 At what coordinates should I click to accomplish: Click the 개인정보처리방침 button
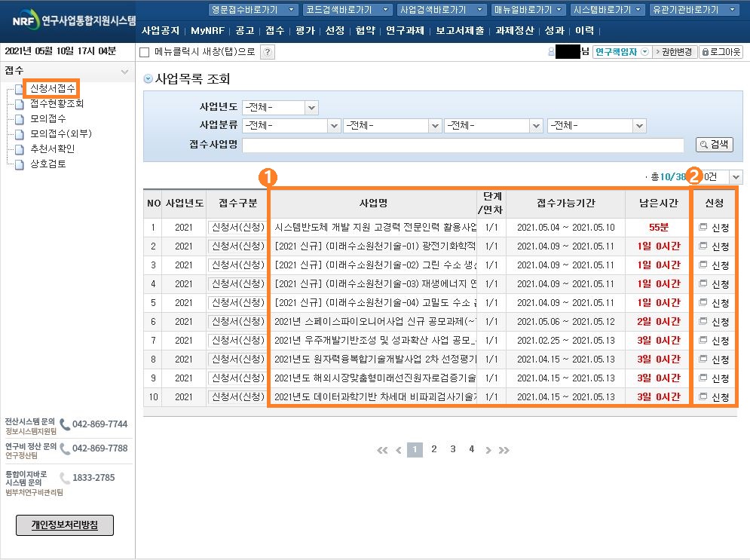coord(65,525)
